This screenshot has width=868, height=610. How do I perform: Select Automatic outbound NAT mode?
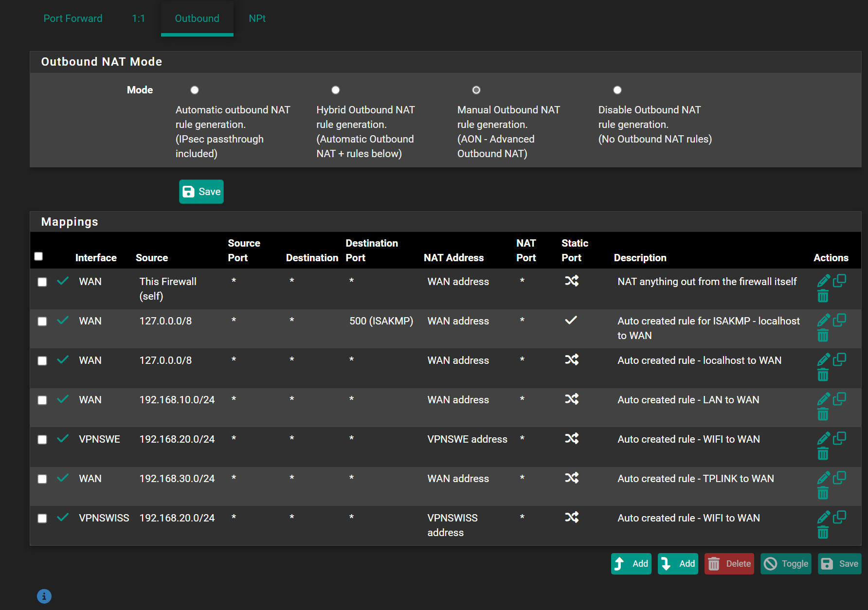tap(195, 90)
